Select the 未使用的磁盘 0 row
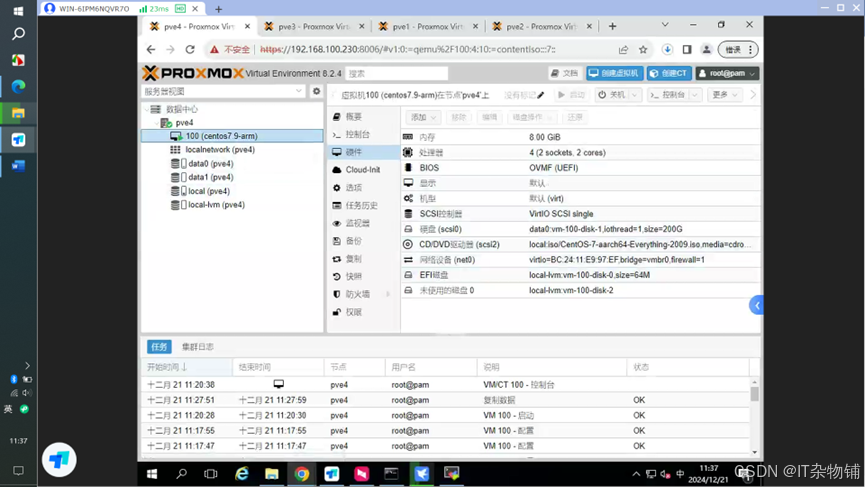 [x=580, y=290]
